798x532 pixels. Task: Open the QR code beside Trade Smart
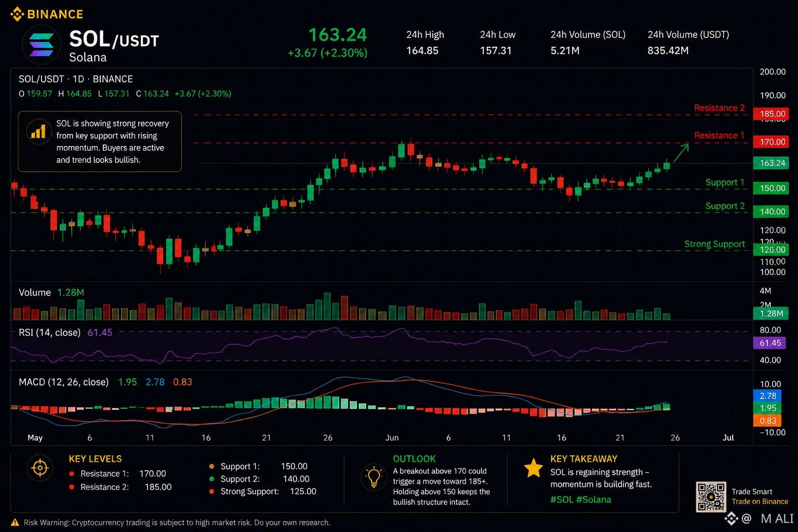coord(711,497)
